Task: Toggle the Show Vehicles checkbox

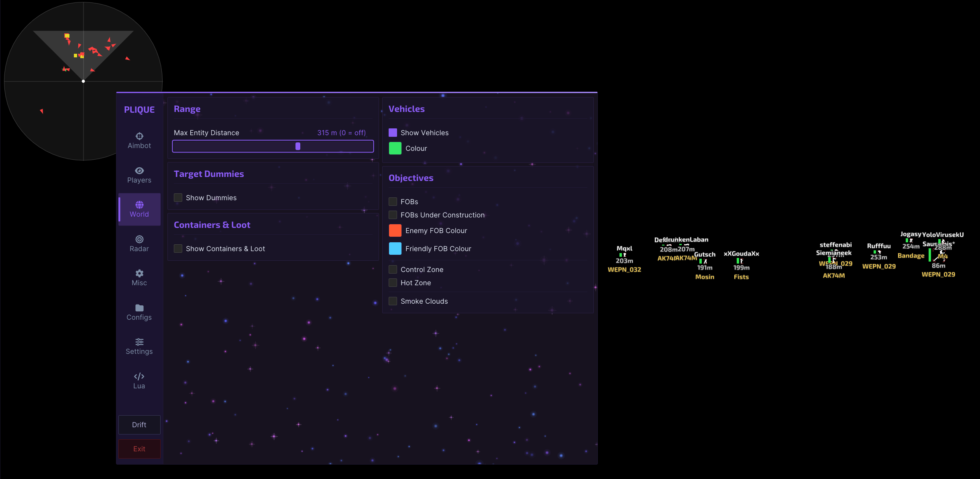Action: pos(393,133)
